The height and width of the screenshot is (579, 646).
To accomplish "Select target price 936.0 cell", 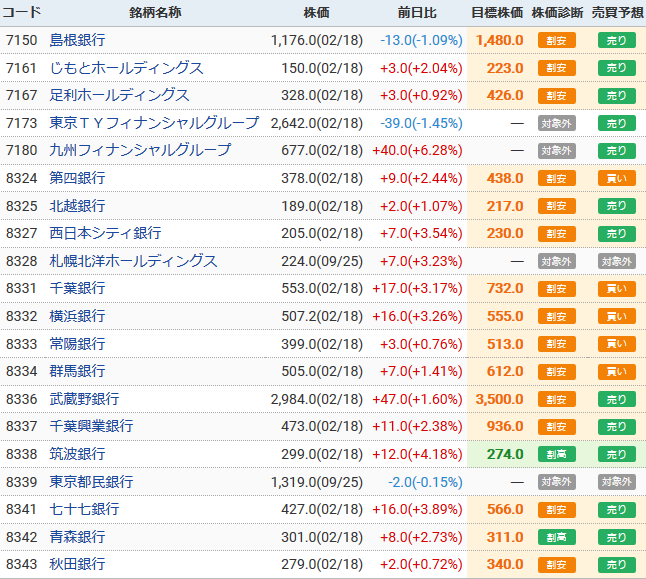I will (505, 427).
